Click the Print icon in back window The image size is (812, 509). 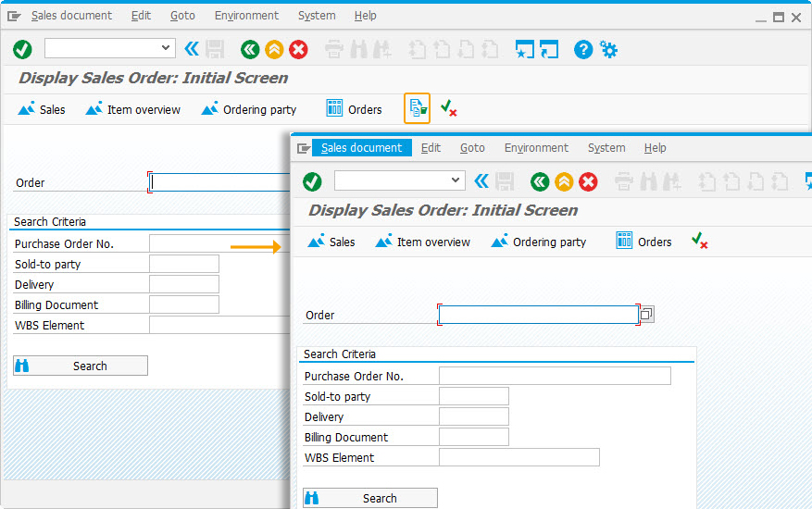pos(334,50)
